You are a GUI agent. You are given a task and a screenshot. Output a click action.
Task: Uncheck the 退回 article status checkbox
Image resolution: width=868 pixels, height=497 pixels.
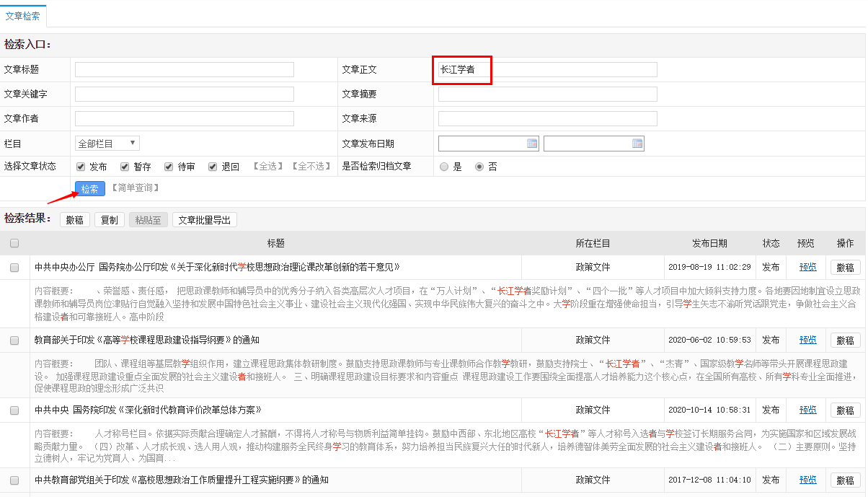pyautogui.click(x=212, y=167)
